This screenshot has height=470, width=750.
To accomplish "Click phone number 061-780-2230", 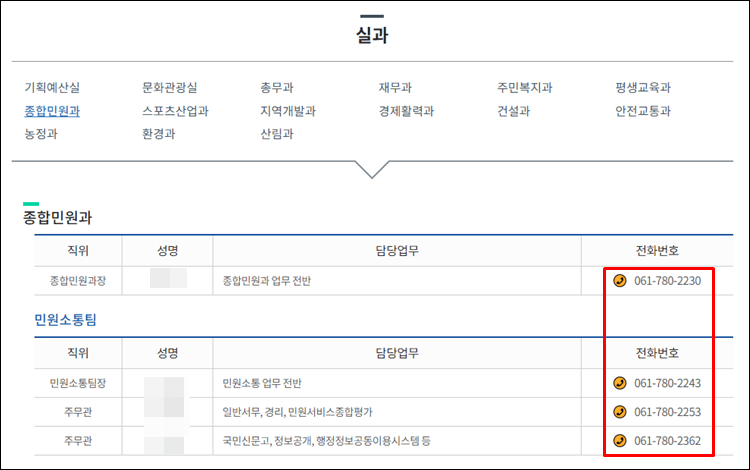I will (667, 281).
